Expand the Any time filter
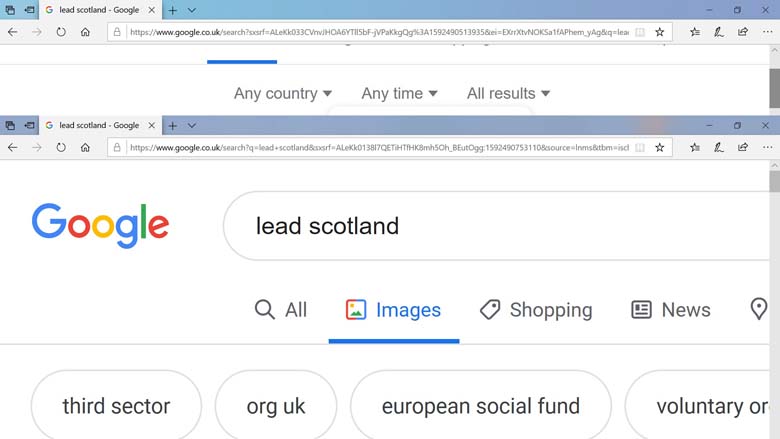This screenshot has height=439, width=780. (399, 93)
